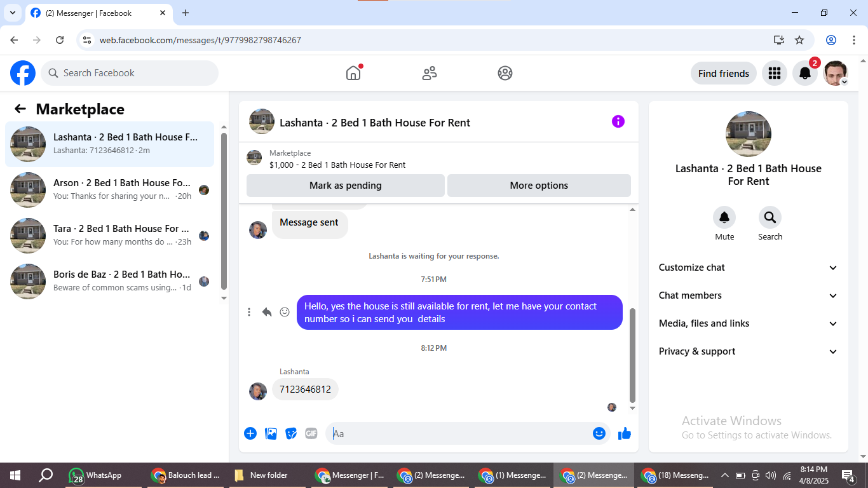
Task: Expand Privacy & support section
Action: [x=749, y=351]
